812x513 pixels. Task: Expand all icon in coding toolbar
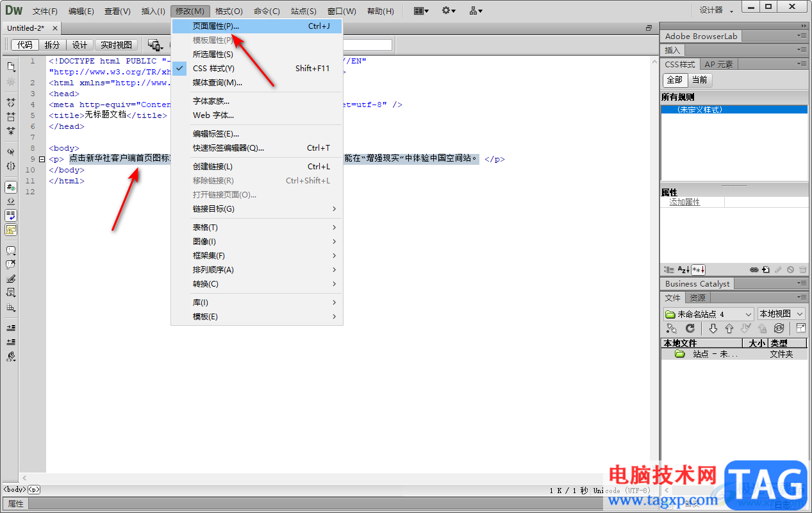11,131
